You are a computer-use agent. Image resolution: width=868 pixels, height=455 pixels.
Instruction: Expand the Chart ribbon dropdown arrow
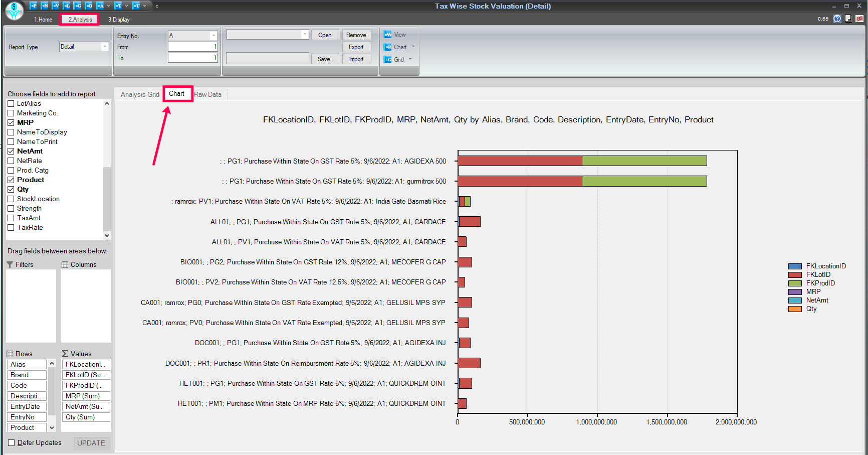(x=413, y=47)
